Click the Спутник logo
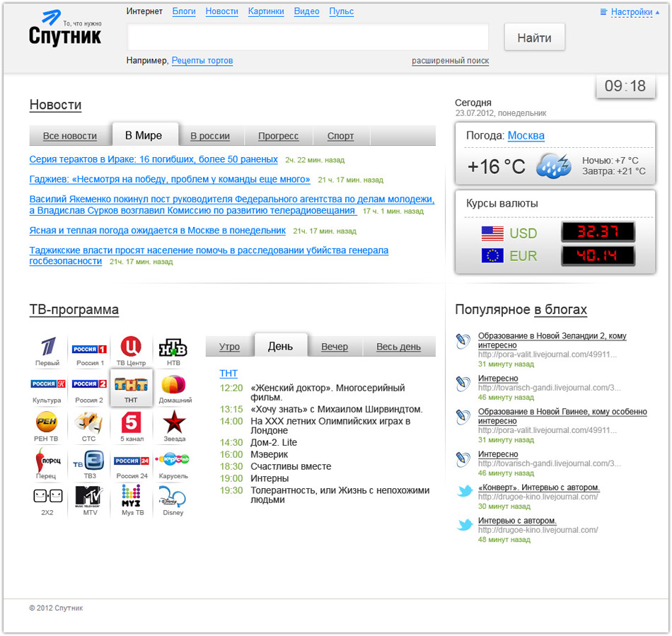672x636 pixels. [65, 28]
